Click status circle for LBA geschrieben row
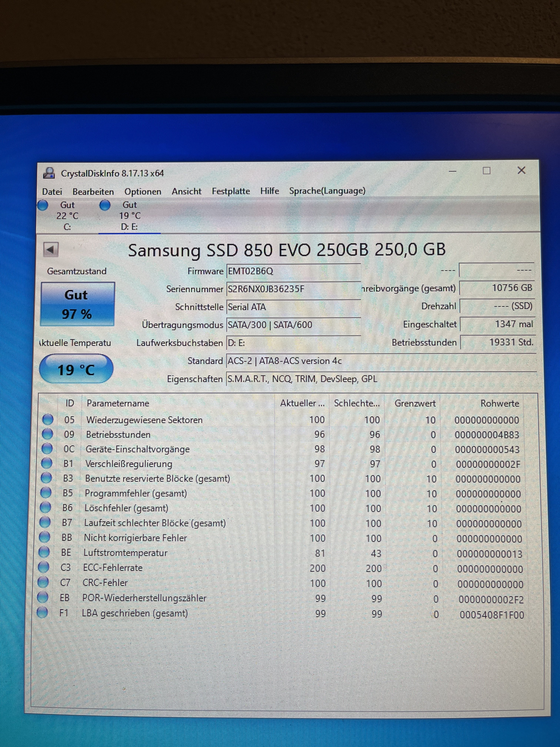The width and height of the screenshot is (560, 747). point(42,613)
